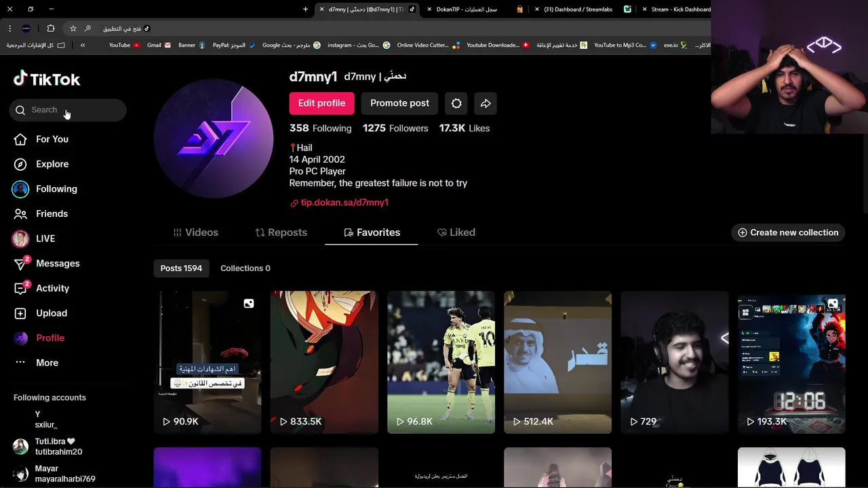This screenshot has height=488, width=868.
Task: Open sxiiur_ followed account
Action: [x=46, y=420]
